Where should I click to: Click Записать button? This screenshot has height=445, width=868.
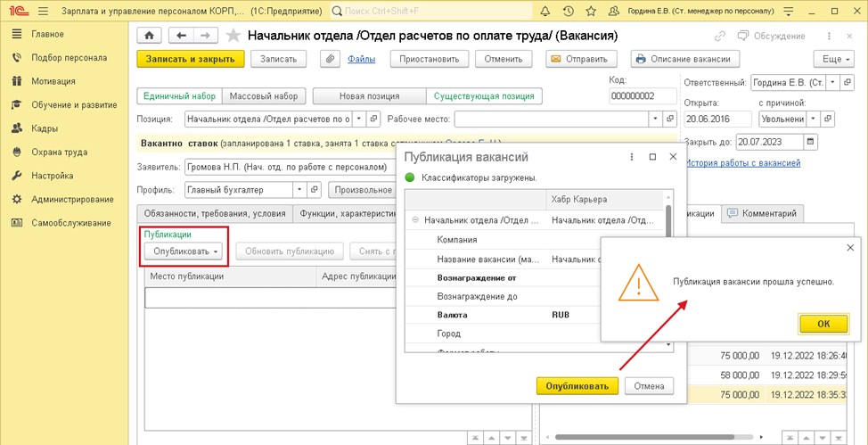coord(279,59)
